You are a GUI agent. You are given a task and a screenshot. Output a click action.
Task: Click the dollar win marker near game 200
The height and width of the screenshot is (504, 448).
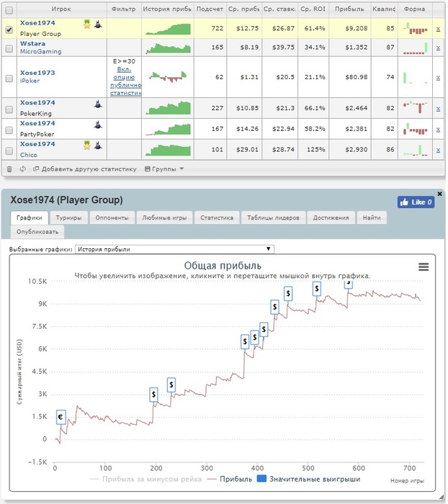[153, 395]
